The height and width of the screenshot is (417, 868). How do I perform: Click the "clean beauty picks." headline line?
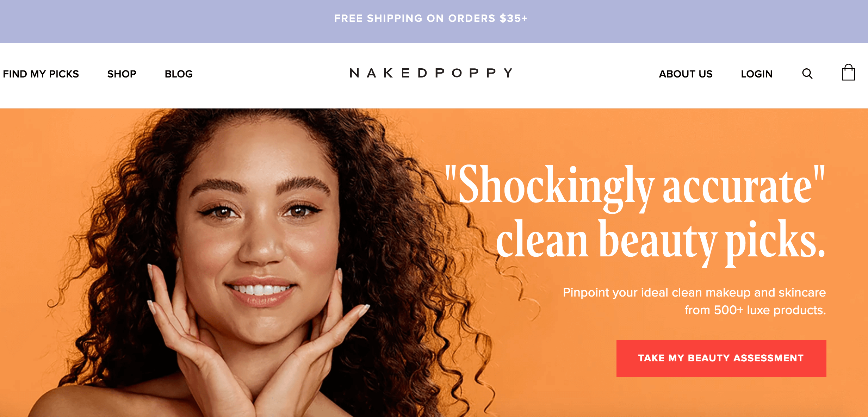click(661, 241)
